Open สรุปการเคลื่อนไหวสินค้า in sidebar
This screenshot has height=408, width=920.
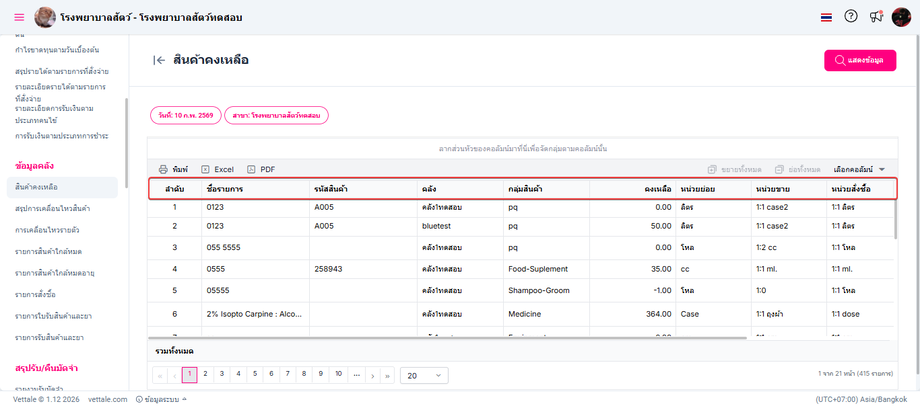coord(53,208)
